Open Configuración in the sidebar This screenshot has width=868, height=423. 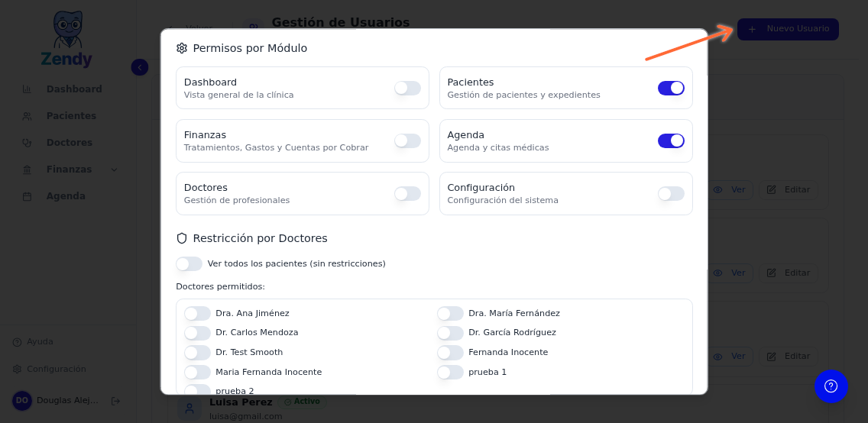coord(56,370)
